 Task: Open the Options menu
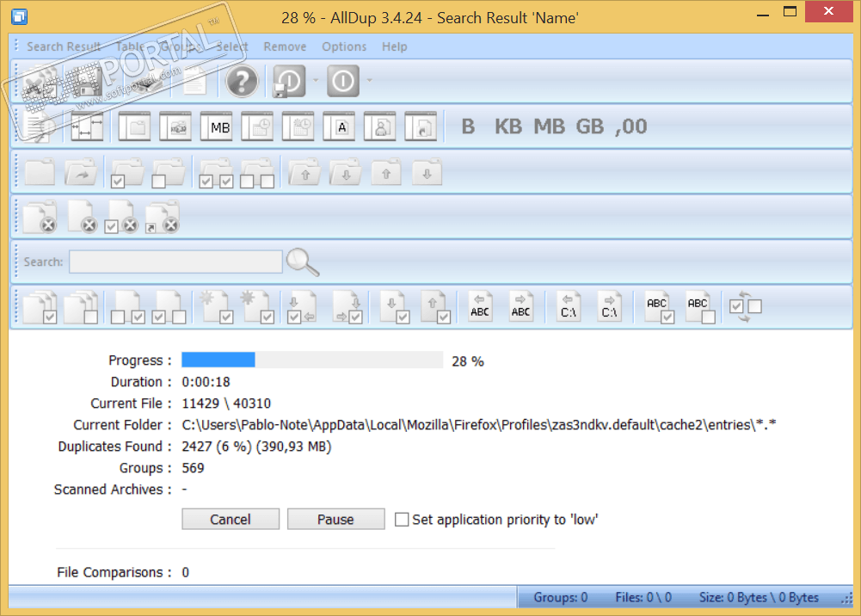pos(344,46)
